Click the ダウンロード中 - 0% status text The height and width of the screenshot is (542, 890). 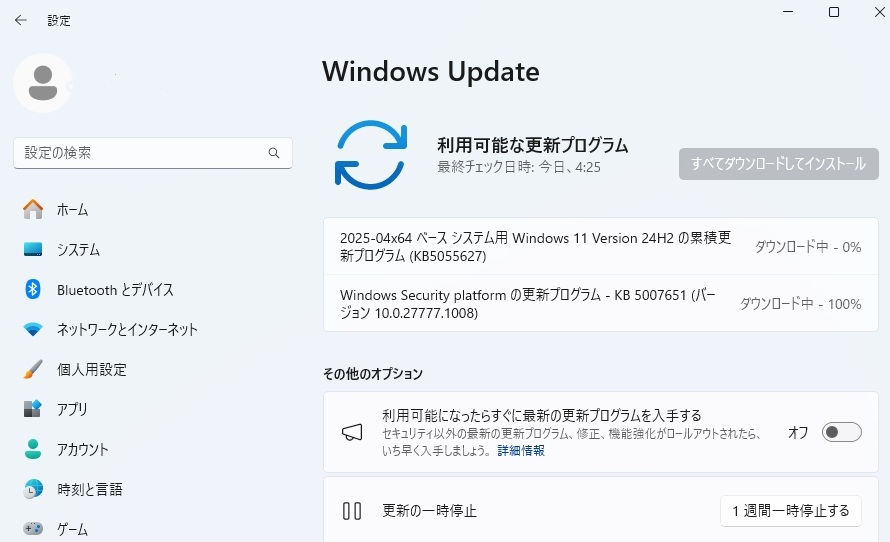point(808,247)
